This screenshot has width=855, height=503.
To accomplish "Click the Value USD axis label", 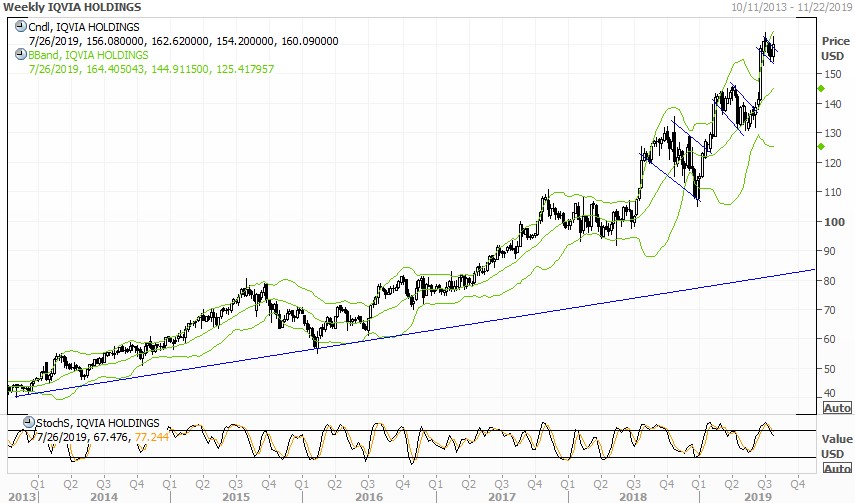I will click(x=836, y=445).
